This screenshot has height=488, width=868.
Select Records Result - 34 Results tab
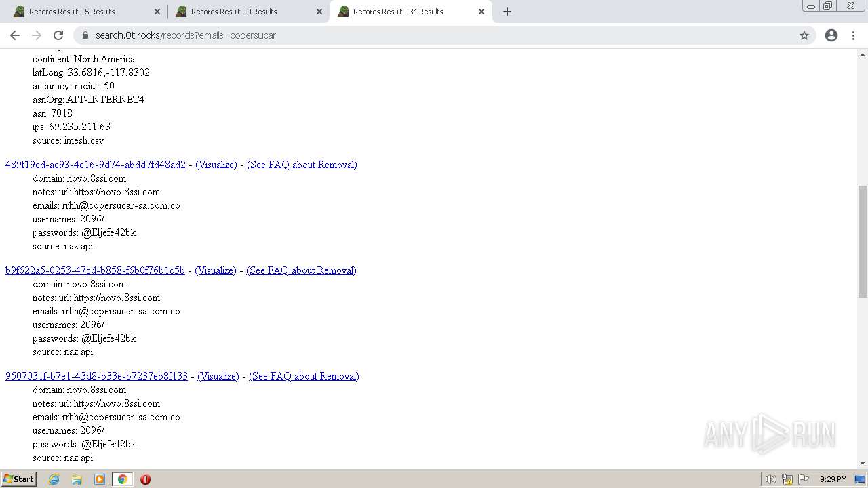410,12
